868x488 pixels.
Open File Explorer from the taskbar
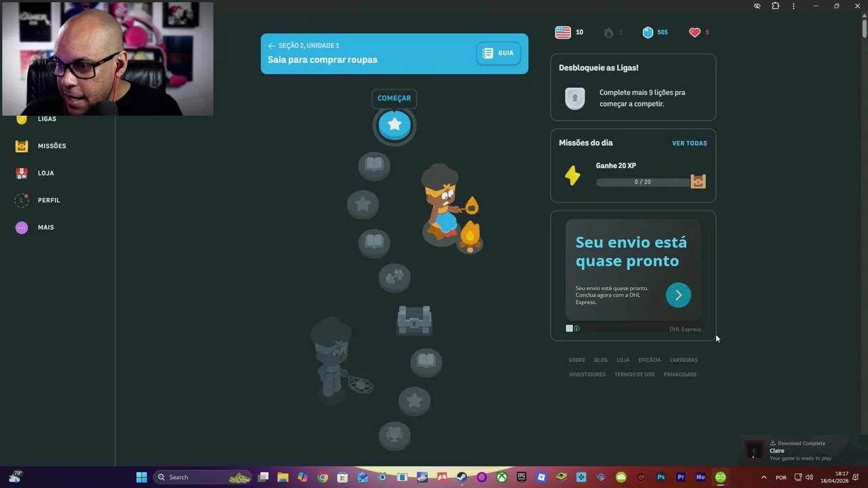[283, 477]
